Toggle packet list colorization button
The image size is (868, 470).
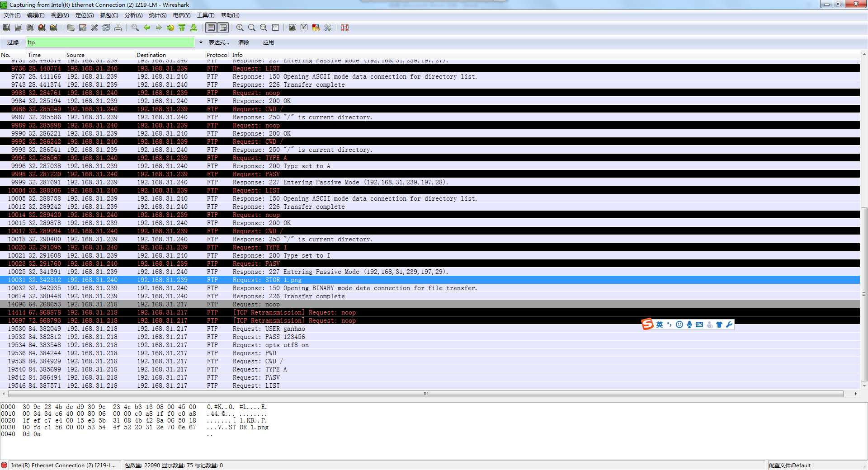click(211, 28)
